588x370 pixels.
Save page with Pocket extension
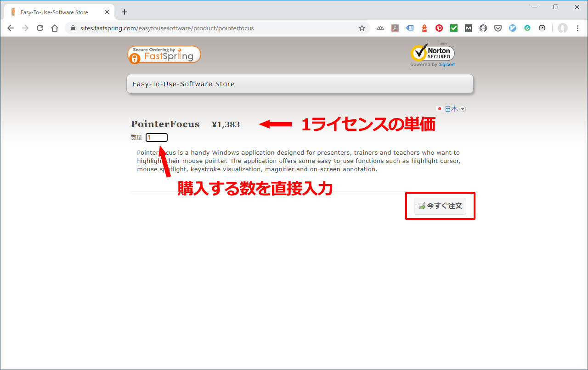click(x=498, y=28)
